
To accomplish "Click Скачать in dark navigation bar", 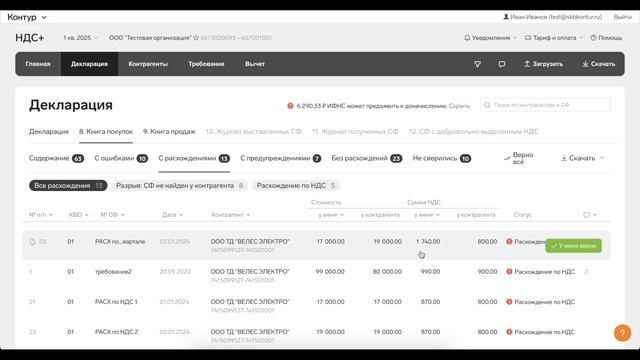I will pyautogui.click(x=598, y=64).
